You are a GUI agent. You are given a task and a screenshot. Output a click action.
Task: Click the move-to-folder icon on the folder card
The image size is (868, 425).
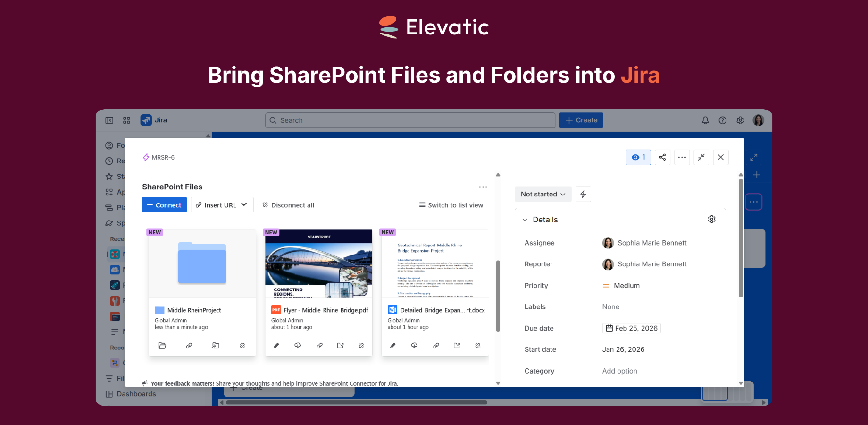(x=216, y=345)
